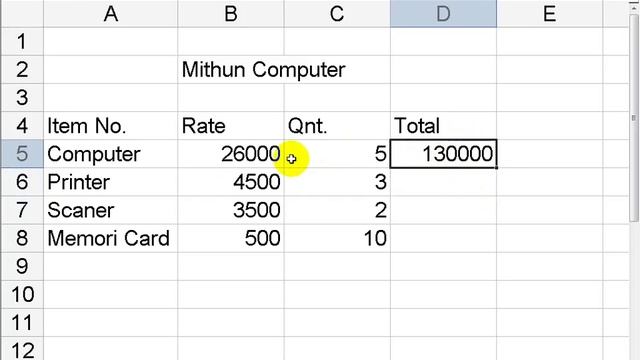Click the 'Rate' header cell
Screen dimensions: 640x360
(231, 126)
